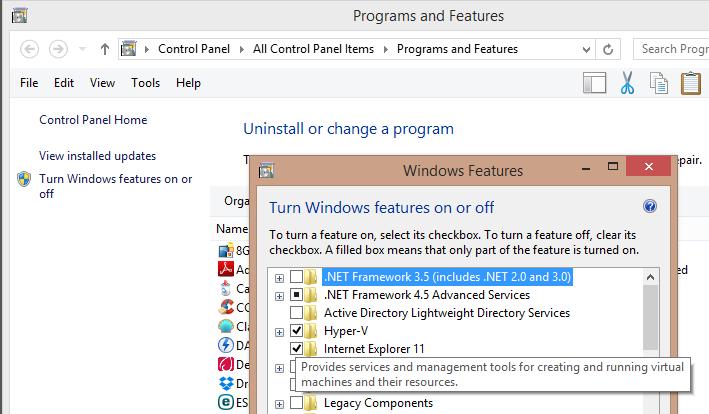
Task: Click Programs and Features breadcrumb
Action: coord(457,49)
